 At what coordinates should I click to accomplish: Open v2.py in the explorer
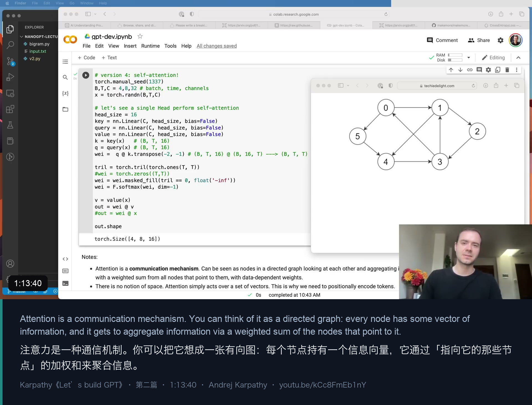tap(35, 58)
